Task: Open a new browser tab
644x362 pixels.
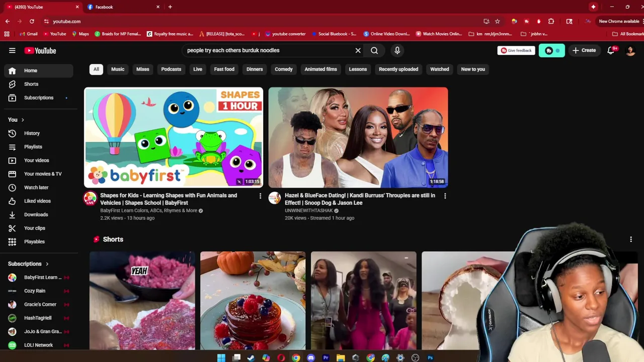Action: click(x=170, y=7)
